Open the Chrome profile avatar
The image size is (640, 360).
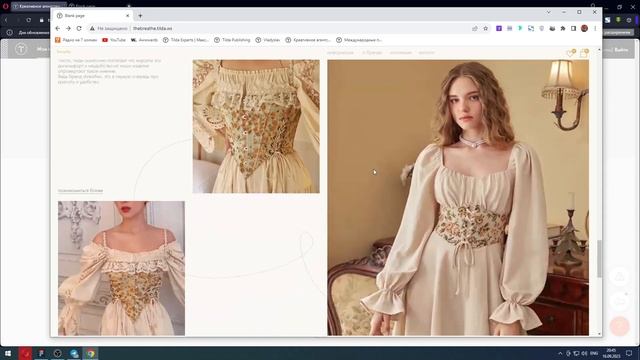[x=584, y=29]
